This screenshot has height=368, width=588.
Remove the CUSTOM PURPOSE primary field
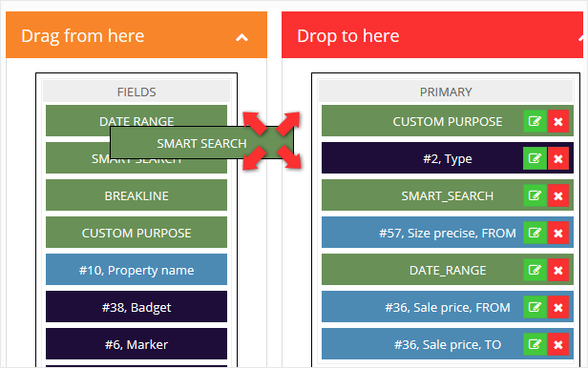pos(558,121)
